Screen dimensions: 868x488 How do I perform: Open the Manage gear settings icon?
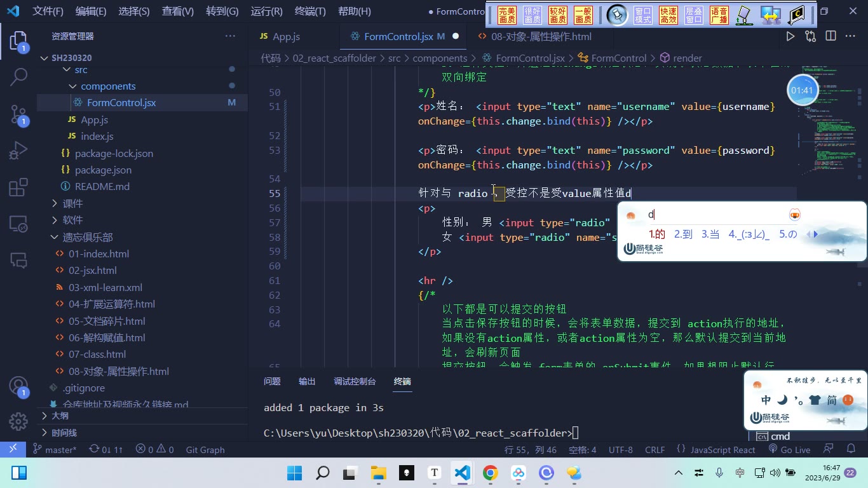click(18, 421)
